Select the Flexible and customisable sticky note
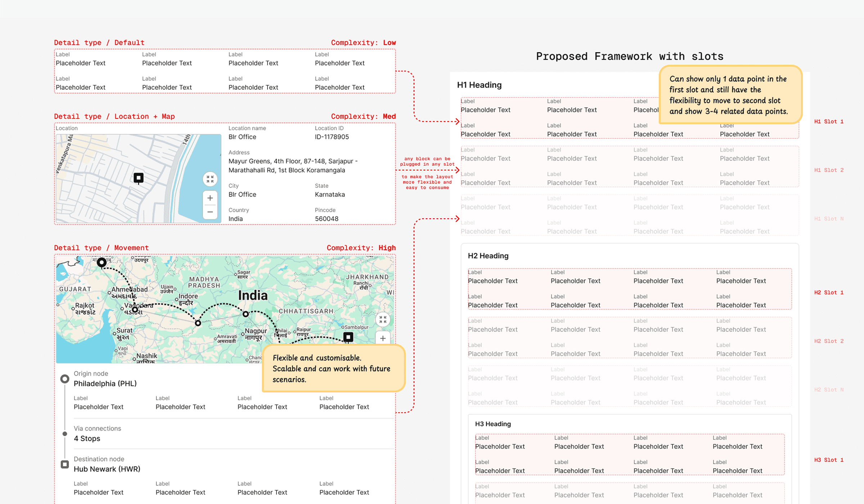864x504 pixels. click(333, 368)
